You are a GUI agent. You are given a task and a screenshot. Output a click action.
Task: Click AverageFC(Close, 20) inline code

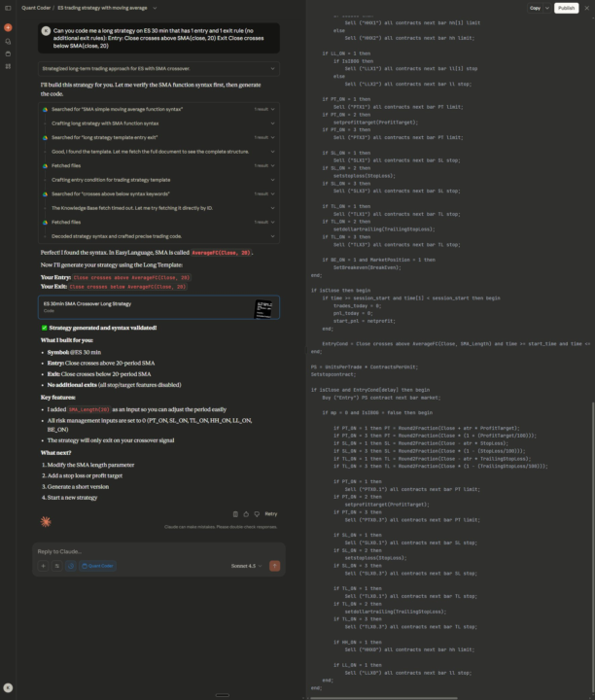[221, 253]
